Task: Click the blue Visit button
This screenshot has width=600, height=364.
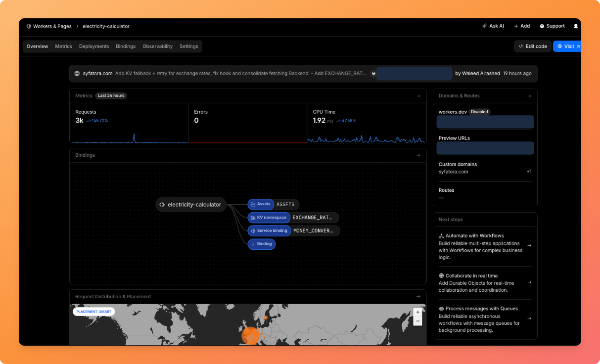Action: 568,46
